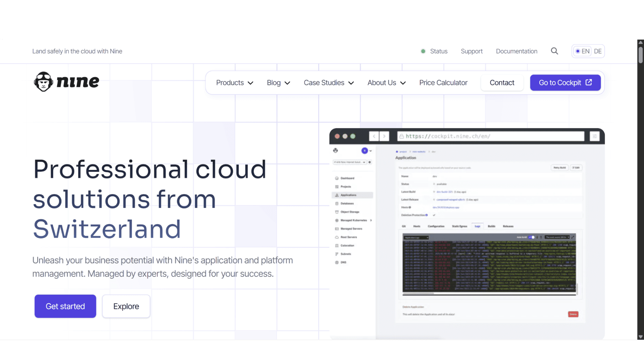Image resolution: width=644 pixels, height=362 pixels.
Task: Click the scroll-down arrow of the page scrollbar
Action: [x=640, y=337]
